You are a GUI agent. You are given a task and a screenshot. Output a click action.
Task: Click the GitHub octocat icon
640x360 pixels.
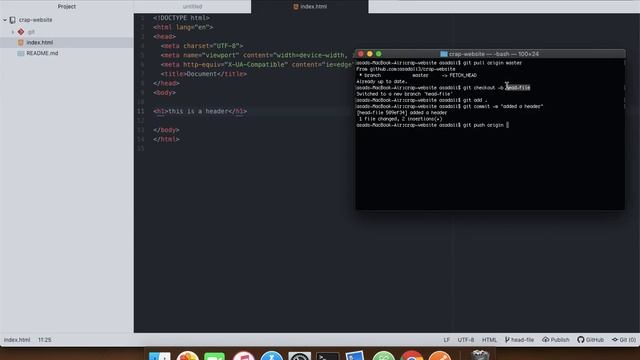[x=581, y=340]
